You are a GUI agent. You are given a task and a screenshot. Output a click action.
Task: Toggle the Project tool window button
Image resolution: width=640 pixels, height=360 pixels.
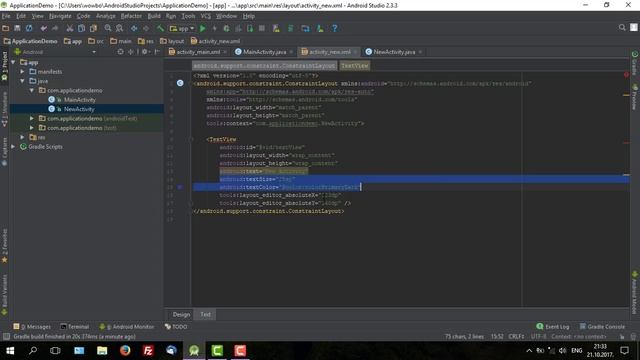pos(4,66)
